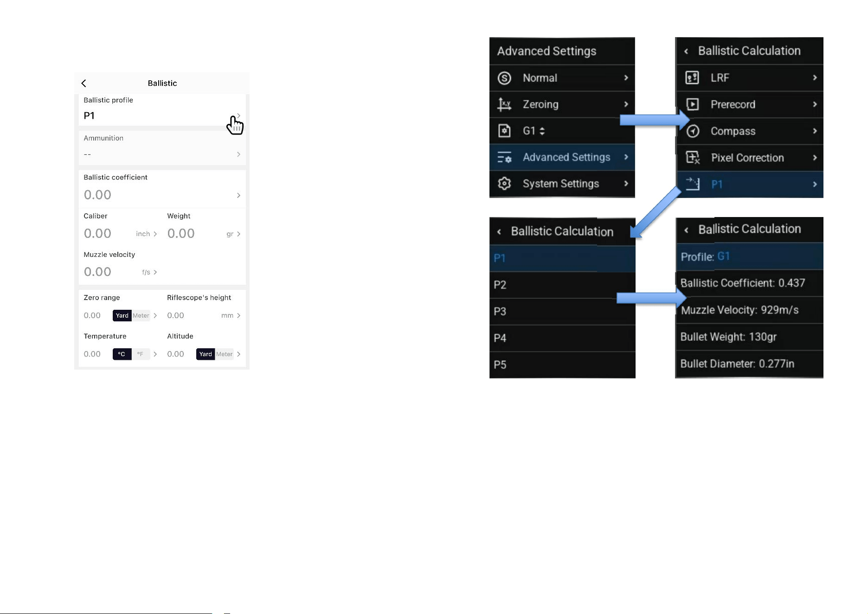Select °C for Temperature
Viewport: 868px width, 614px height.
(122, 354)
